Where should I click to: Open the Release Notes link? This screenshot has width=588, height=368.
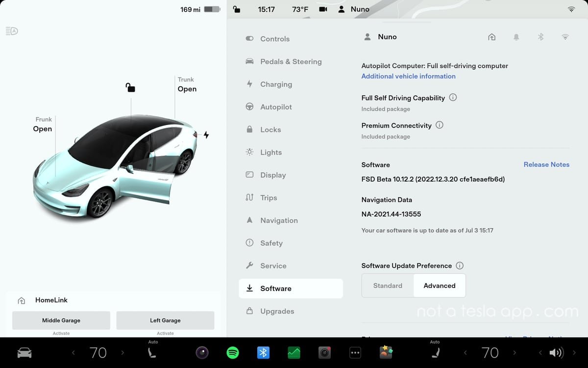pos(546,165)
